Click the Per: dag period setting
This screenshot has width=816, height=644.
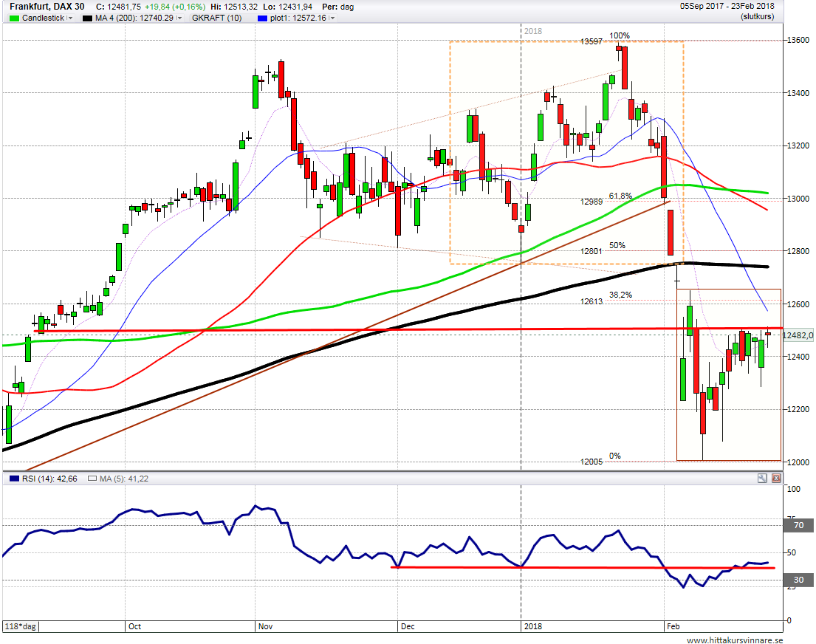[337, 7]
